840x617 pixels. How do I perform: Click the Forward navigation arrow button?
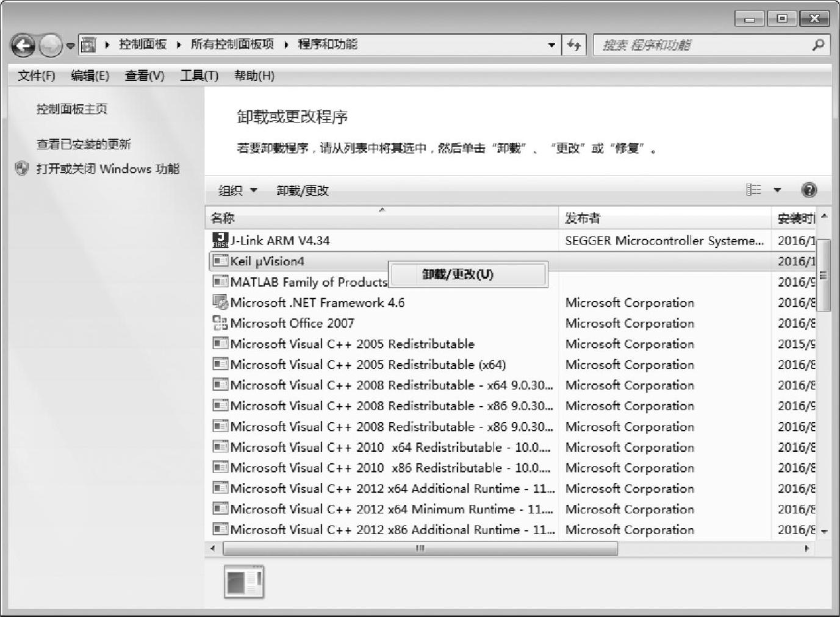50,45
